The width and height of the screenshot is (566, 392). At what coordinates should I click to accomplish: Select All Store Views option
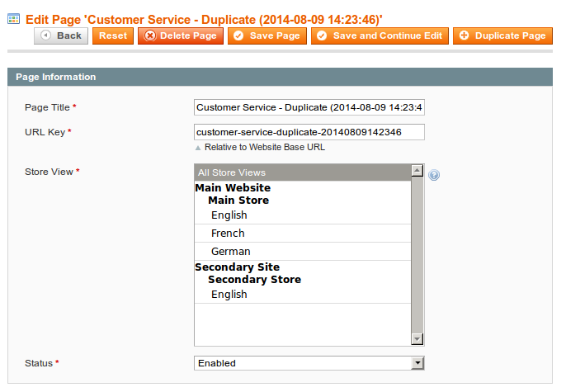(x=303, y=172)
